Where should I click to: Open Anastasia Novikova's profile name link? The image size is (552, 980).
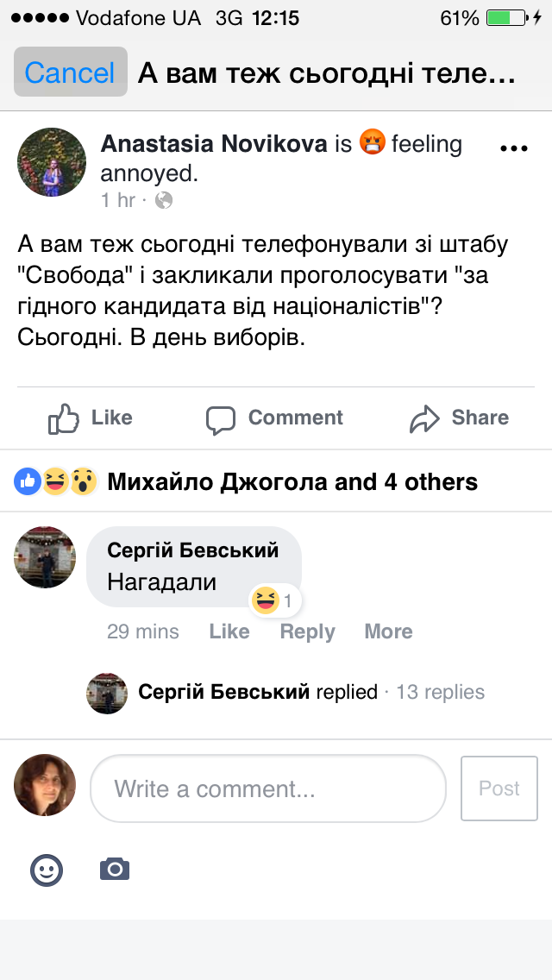214,144
